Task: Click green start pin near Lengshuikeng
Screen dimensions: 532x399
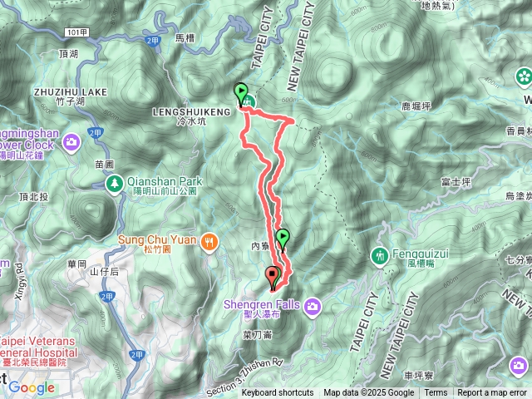Action: 240,95
